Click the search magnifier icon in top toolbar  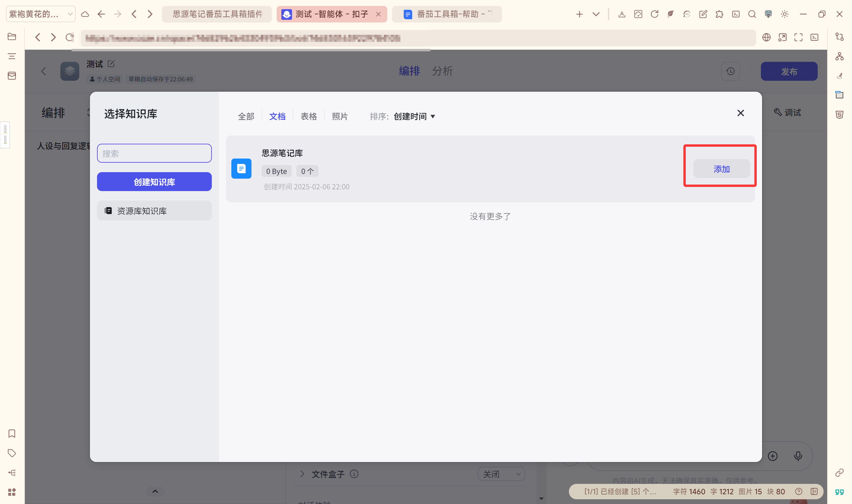(752, 14)
